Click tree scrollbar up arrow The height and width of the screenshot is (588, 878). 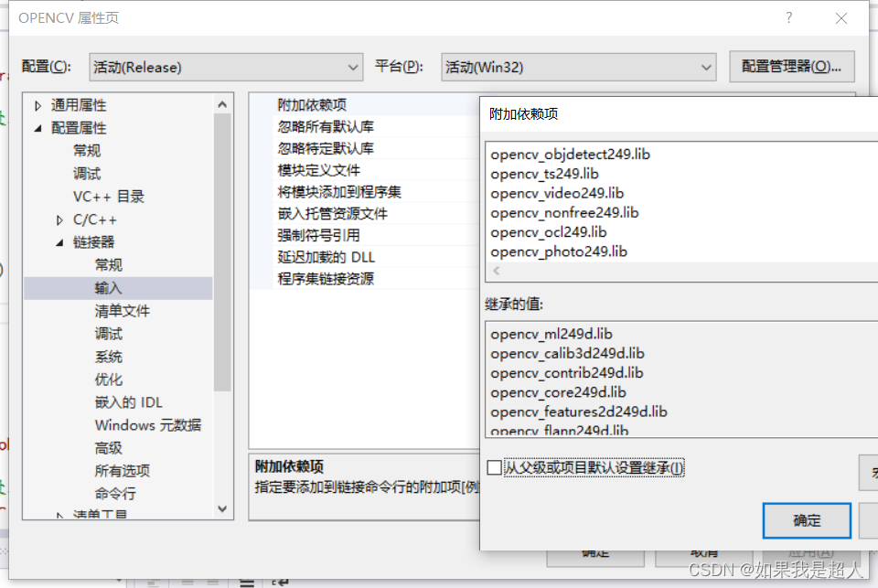point(222,104)
